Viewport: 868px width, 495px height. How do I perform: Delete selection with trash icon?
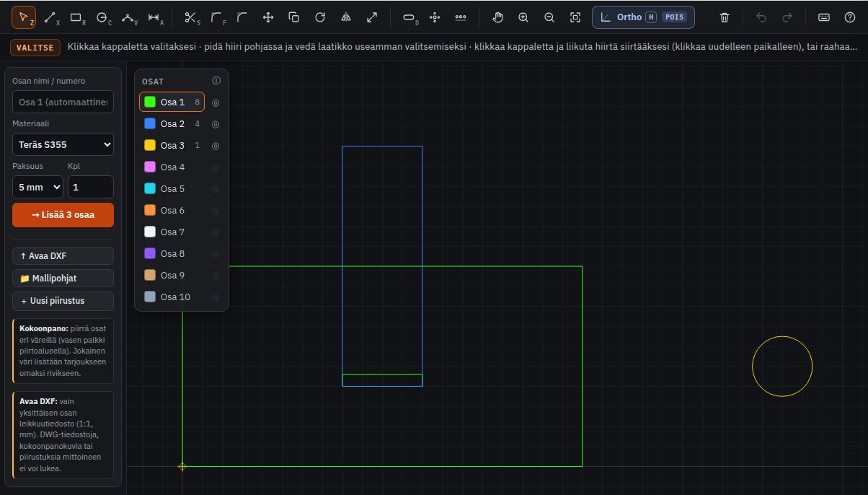(725, 17)
